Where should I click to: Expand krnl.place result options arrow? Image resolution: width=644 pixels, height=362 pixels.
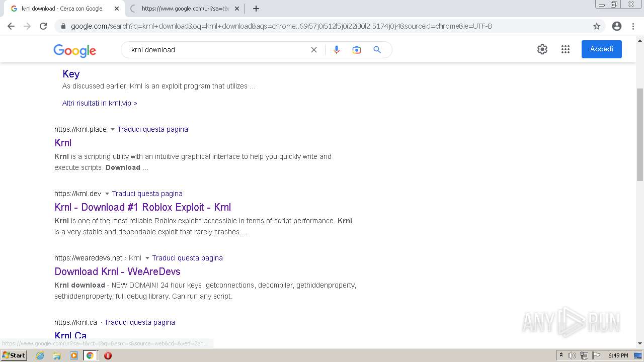[113, 130]
